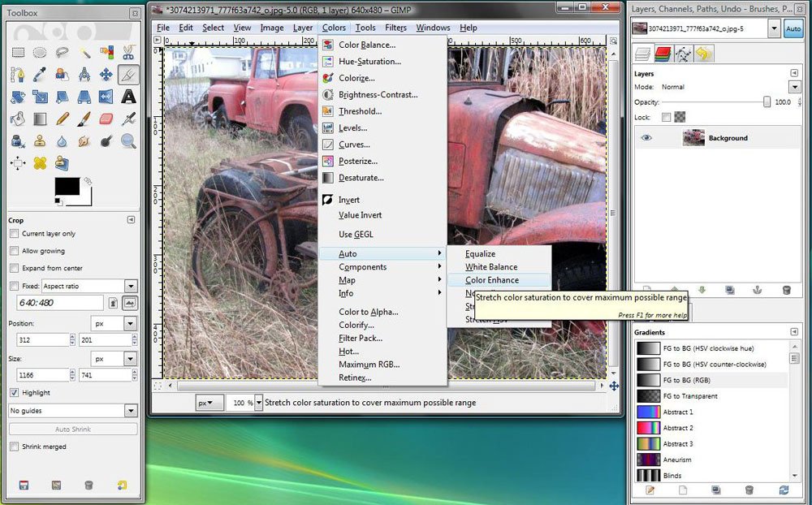
Task: Open layer Mode Normal dropdown
Action: [794, 87]
